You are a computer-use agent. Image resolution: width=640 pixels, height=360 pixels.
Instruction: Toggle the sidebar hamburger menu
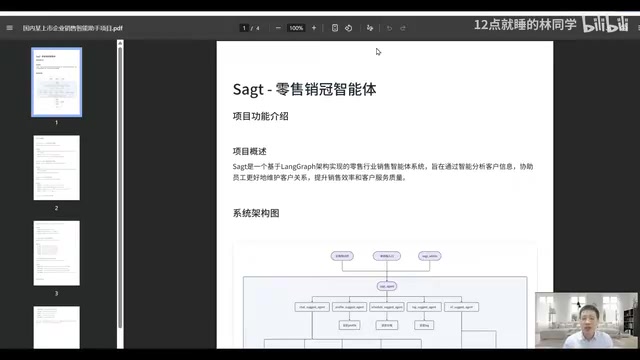pos(9,28)
